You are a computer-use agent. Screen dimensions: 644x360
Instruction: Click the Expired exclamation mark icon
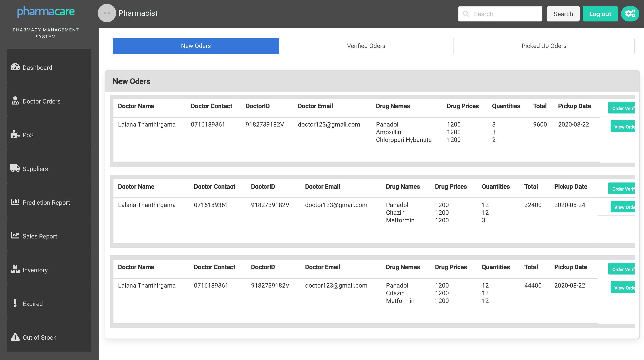15,303
